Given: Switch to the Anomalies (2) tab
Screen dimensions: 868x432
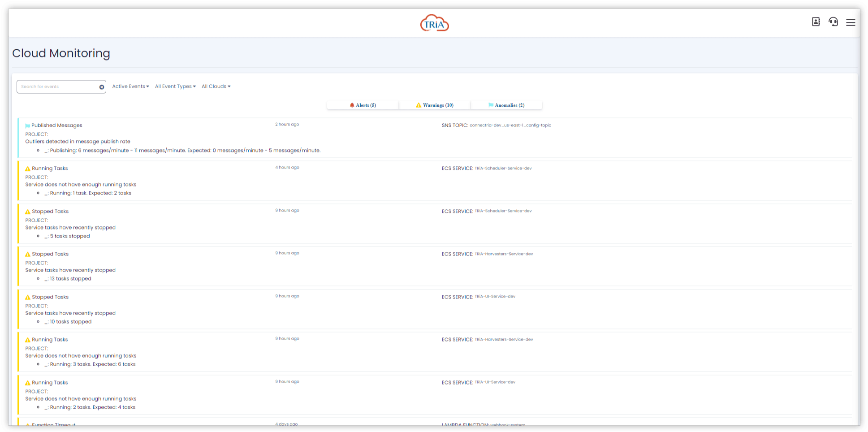Looking at the screenshot, I should pos(506,105).
